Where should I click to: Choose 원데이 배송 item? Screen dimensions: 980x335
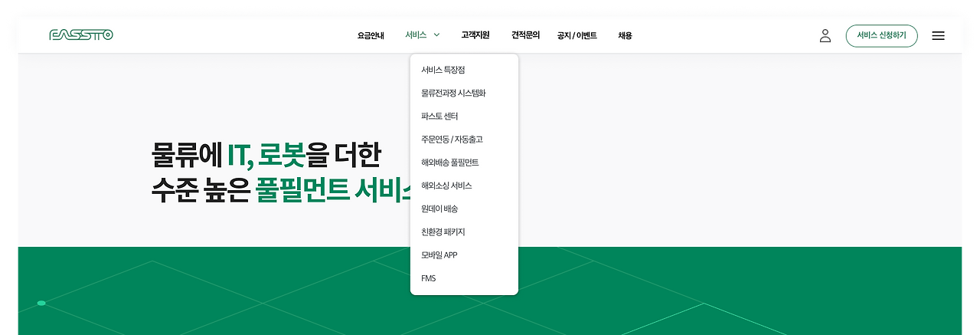pos(439,209)
